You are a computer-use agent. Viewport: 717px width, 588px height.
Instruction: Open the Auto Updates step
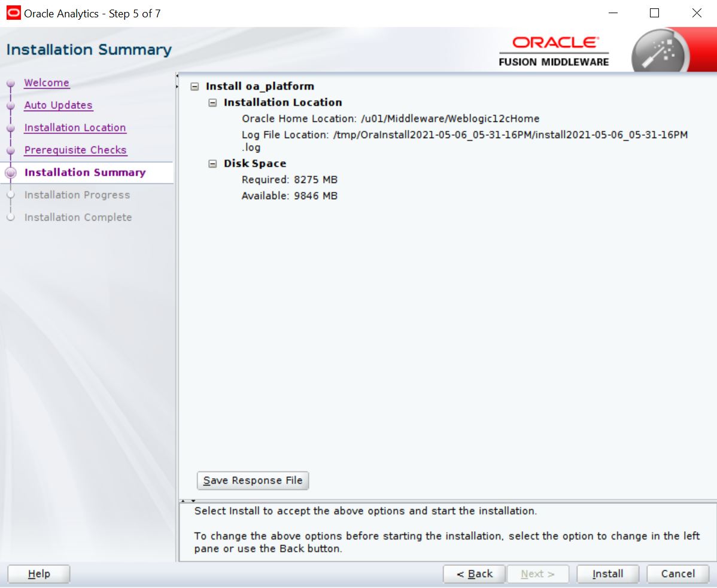click(59, 105)
